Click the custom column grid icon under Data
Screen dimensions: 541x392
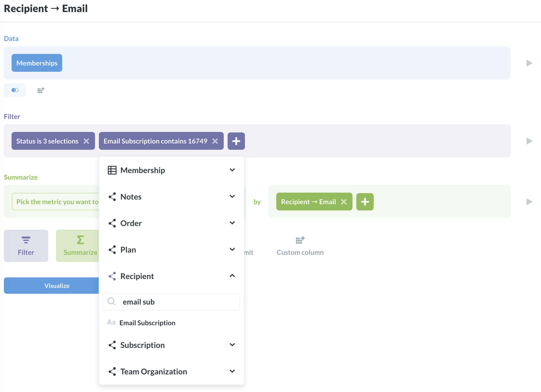pos(41,90)
